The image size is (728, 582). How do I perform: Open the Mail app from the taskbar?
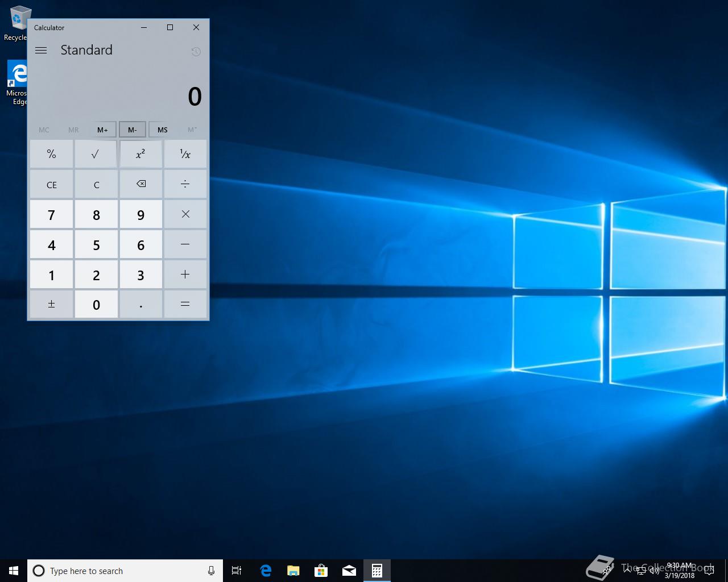pyautogui.click(x=349, y=571)
